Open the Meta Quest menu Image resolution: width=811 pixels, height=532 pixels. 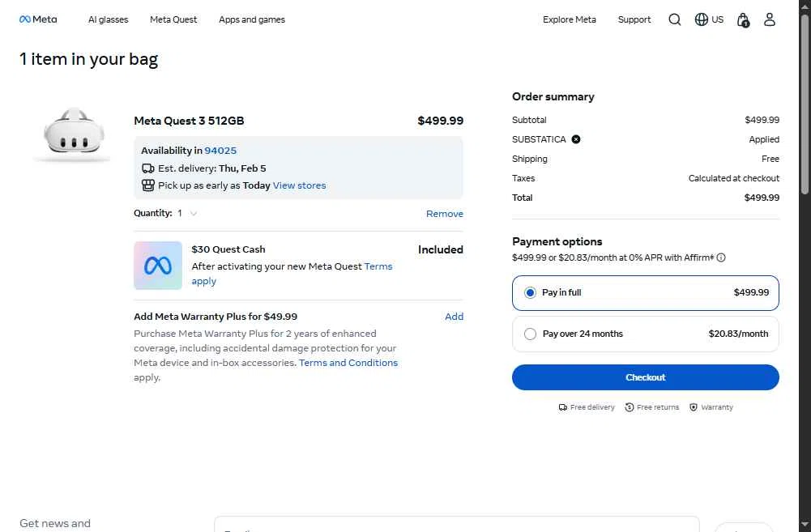173,19
